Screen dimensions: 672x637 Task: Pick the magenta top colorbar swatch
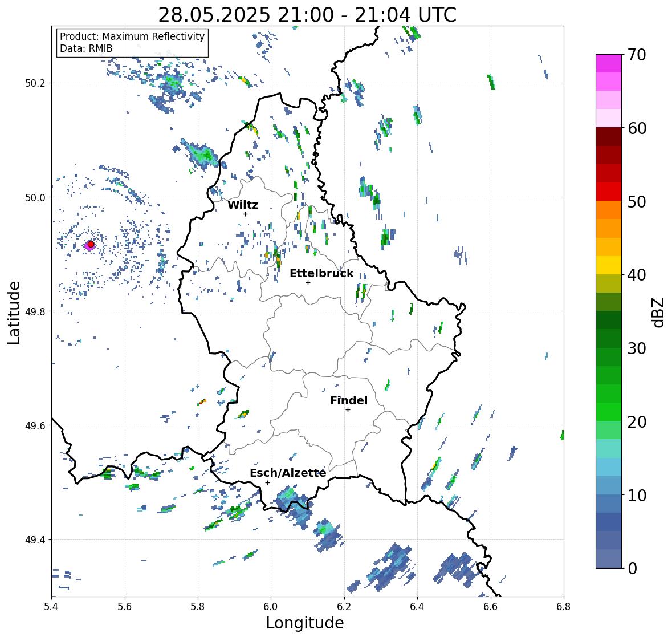[609, 63]
